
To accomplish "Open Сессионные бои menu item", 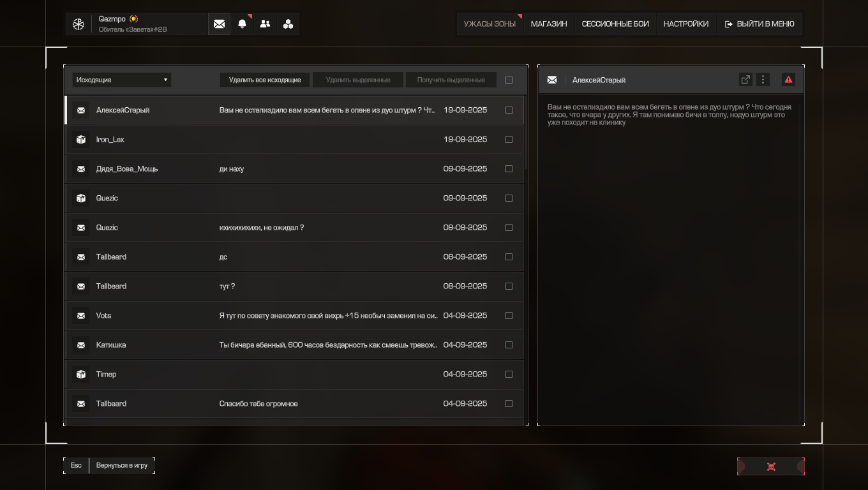I will (615, 24).
